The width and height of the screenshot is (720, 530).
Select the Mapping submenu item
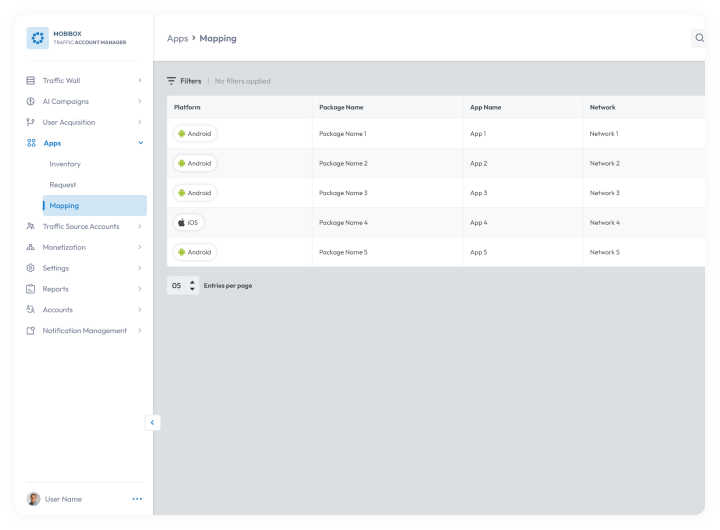click(x=95, y=205)
